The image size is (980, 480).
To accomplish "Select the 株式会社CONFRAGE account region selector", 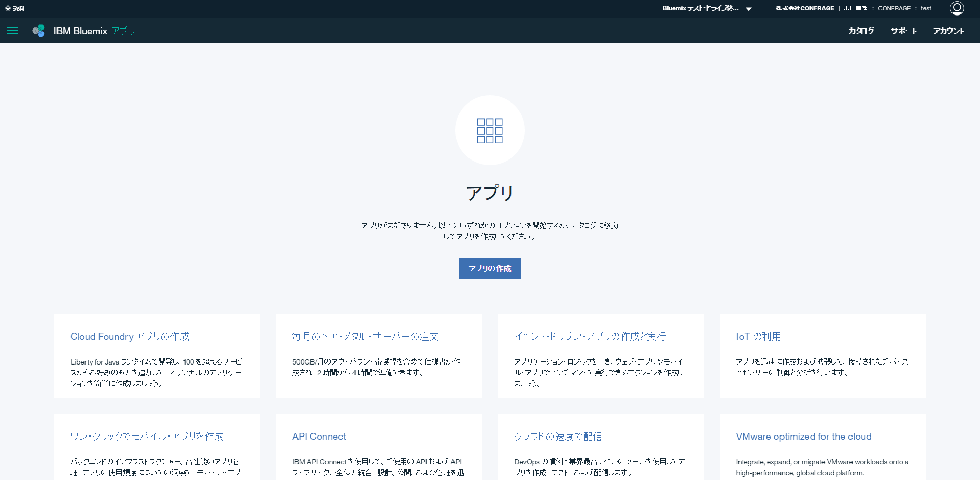I will pos(854,8).
